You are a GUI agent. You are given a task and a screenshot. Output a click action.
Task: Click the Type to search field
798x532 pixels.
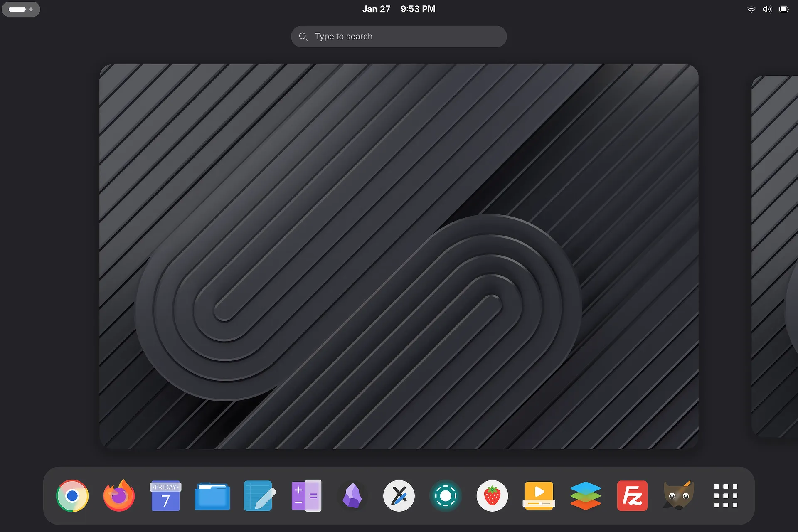point(399,37)
